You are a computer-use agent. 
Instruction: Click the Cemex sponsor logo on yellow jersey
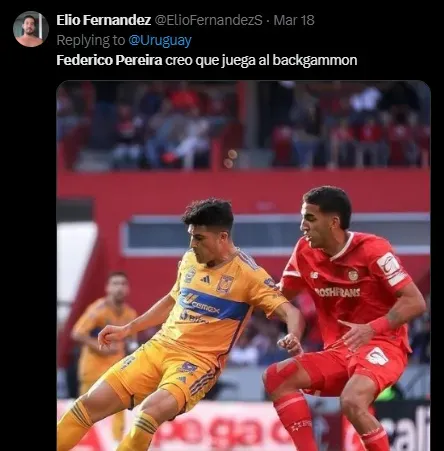[x=202, y=304]
